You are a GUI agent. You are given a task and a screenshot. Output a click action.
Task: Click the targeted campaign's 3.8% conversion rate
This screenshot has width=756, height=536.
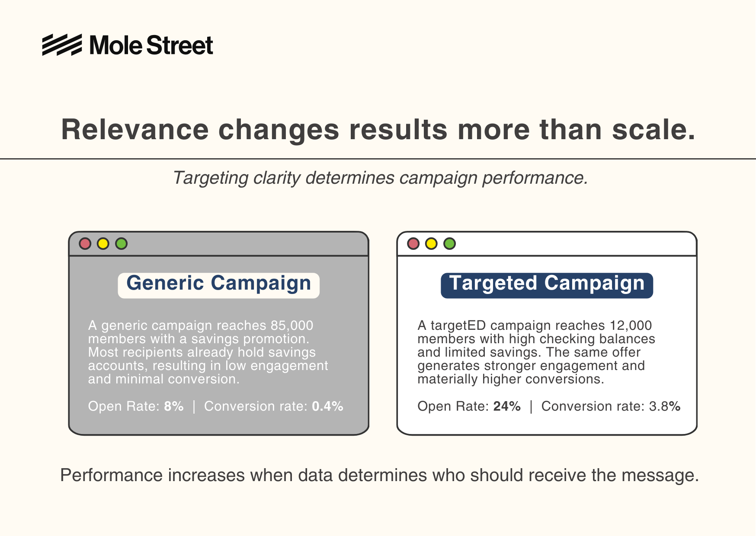[x=664, y=406]
